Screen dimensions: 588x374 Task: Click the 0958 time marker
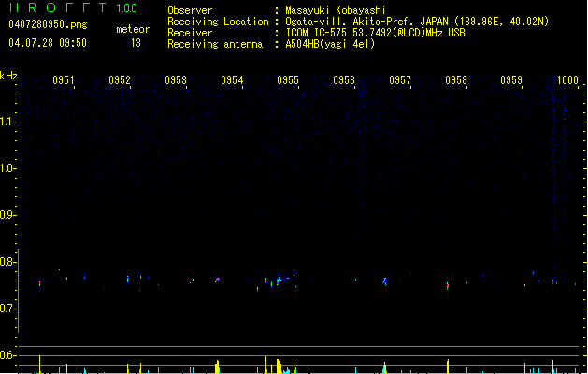[456, 80]
